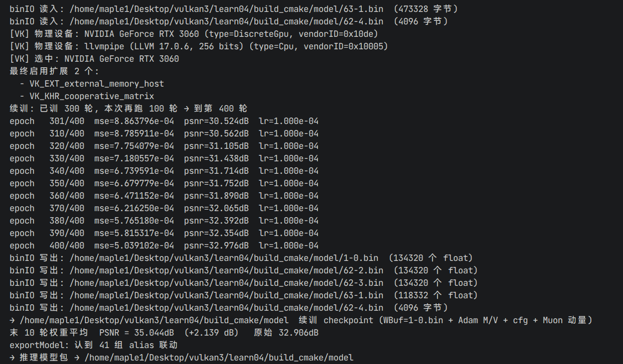The height and width of the screenshot is (364, 623).
Task: Open the written model/62-2.bin file path
Action: 226,270
